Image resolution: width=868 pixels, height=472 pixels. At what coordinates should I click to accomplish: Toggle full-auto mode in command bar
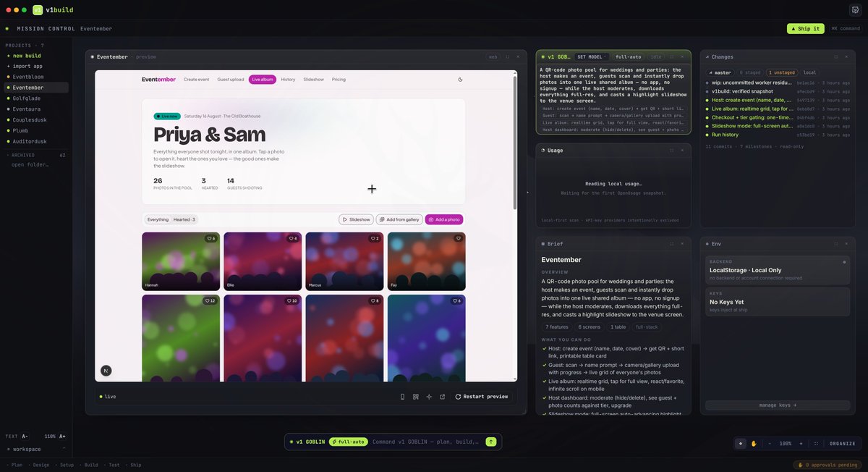tap(349, 442)
